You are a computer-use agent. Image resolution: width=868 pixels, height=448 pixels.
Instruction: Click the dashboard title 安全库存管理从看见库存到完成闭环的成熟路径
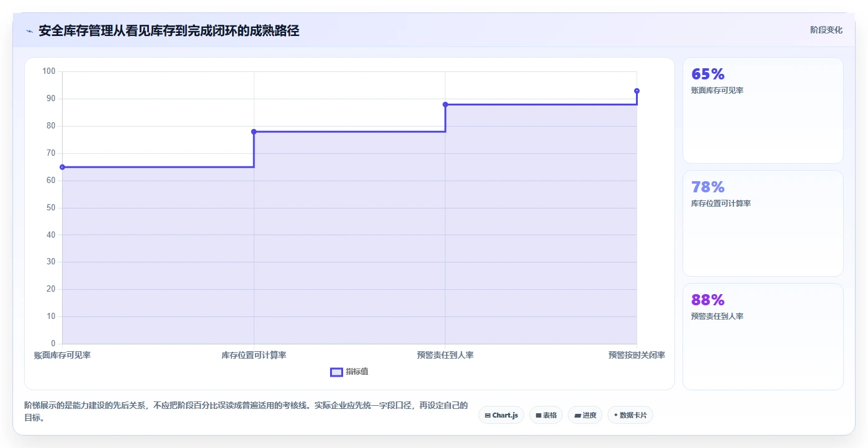(169, 31)
